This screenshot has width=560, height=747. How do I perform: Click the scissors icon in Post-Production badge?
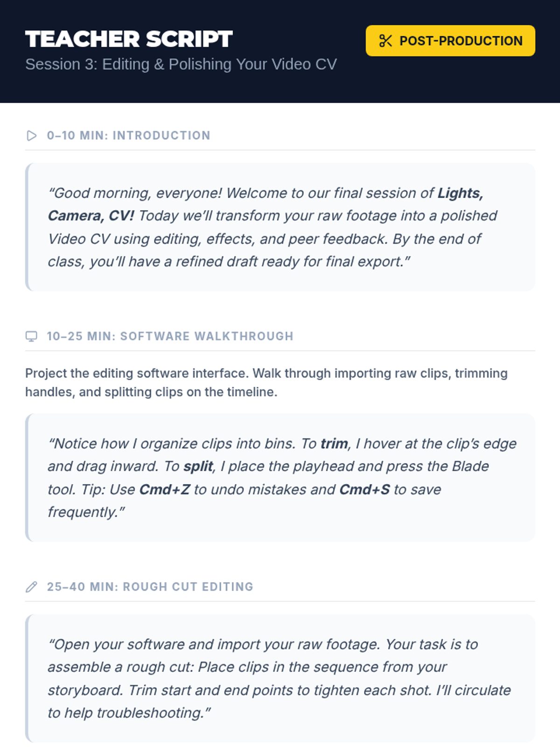385,41
